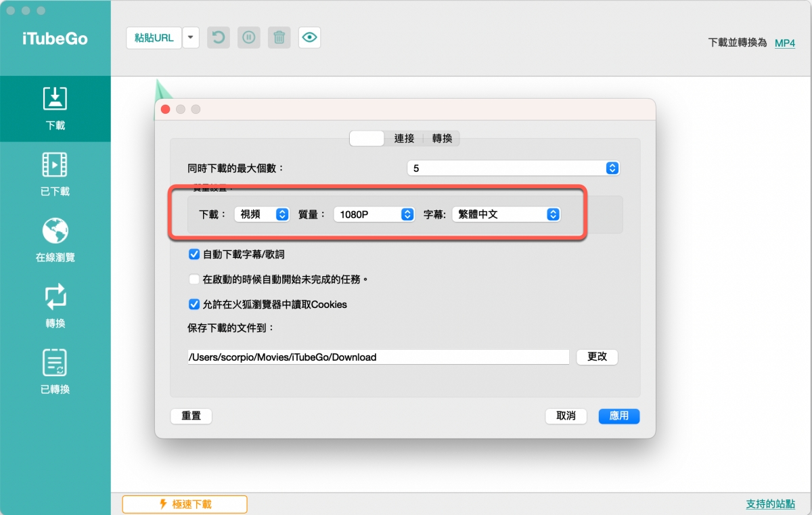Go to the 轉換 convert section
This screenshot has height=515, width=812.
pos(55,307)
